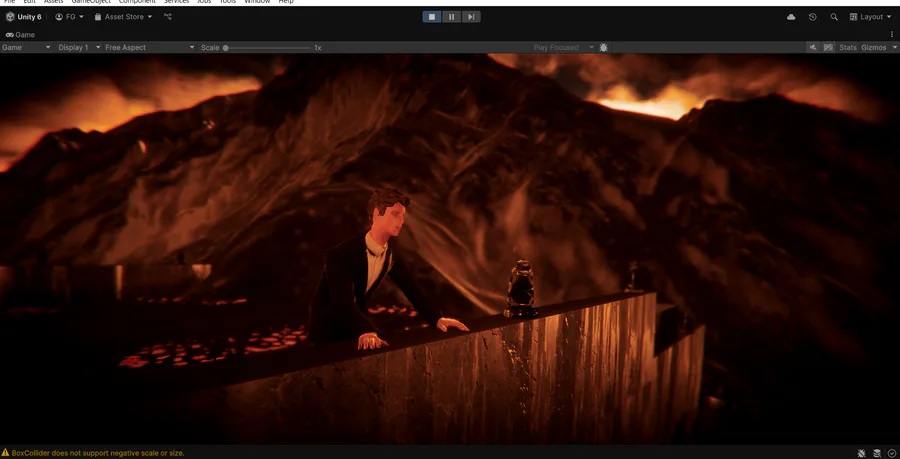This screenshot has width=900, height=459.
Task: Open the FG account dropdown
Action: pyautogui.click(x=69, y=17)
